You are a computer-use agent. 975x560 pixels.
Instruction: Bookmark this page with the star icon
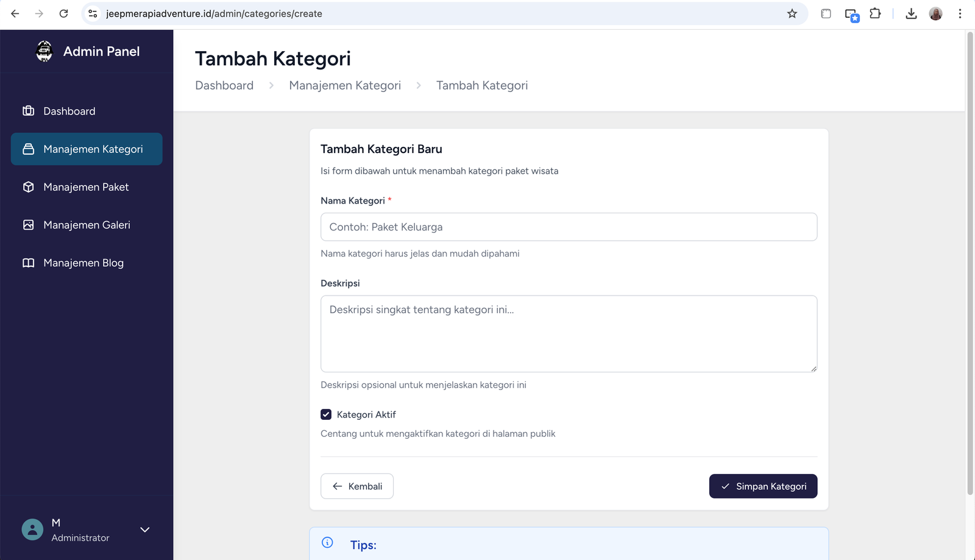click(792, 13)
